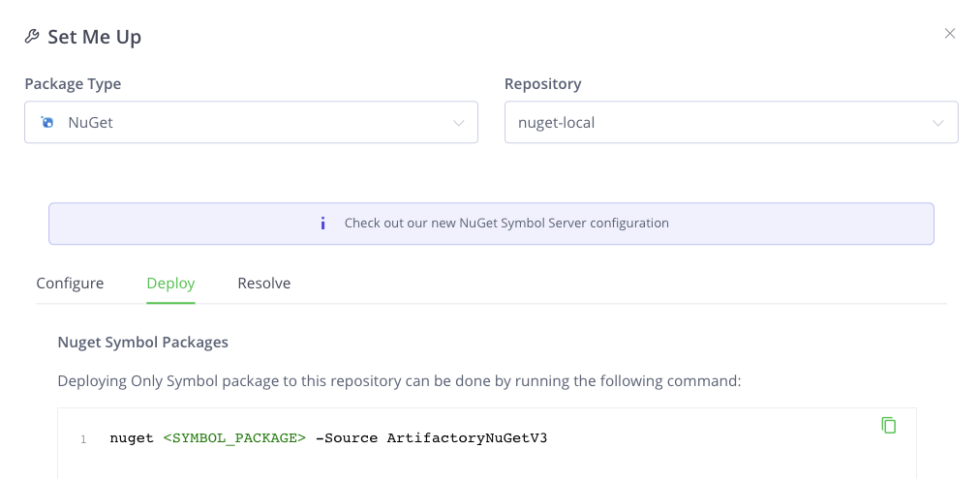Open the Repository dropdown showing nuget-local
This screenshot has width=980, height=479.
tap(731, 122)
